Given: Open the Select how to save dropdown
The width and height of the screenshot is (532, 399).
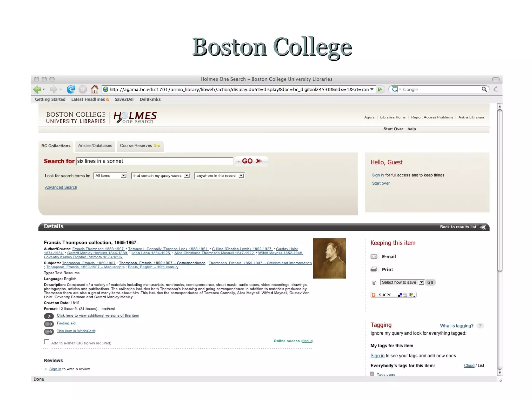Looking at the screenshot, I should click(402, 282).
